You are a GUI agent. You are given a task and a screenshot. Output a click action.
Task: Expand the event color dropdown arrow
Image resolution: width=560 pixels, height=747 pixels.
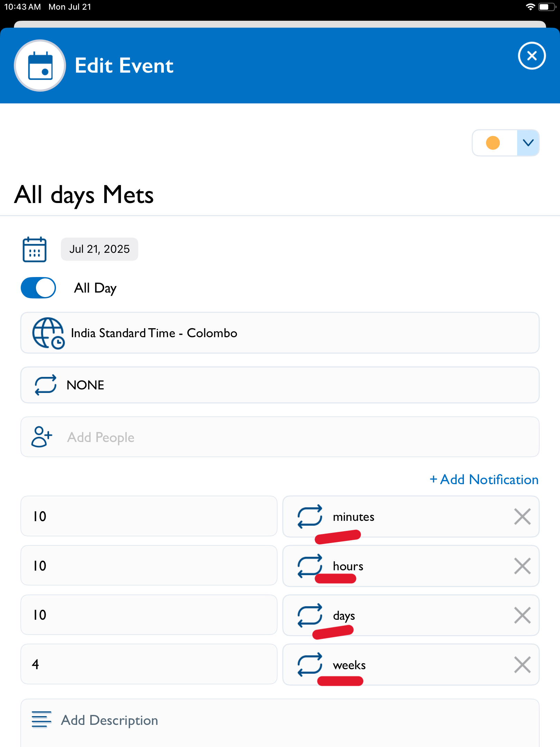[x=528, y=143]
